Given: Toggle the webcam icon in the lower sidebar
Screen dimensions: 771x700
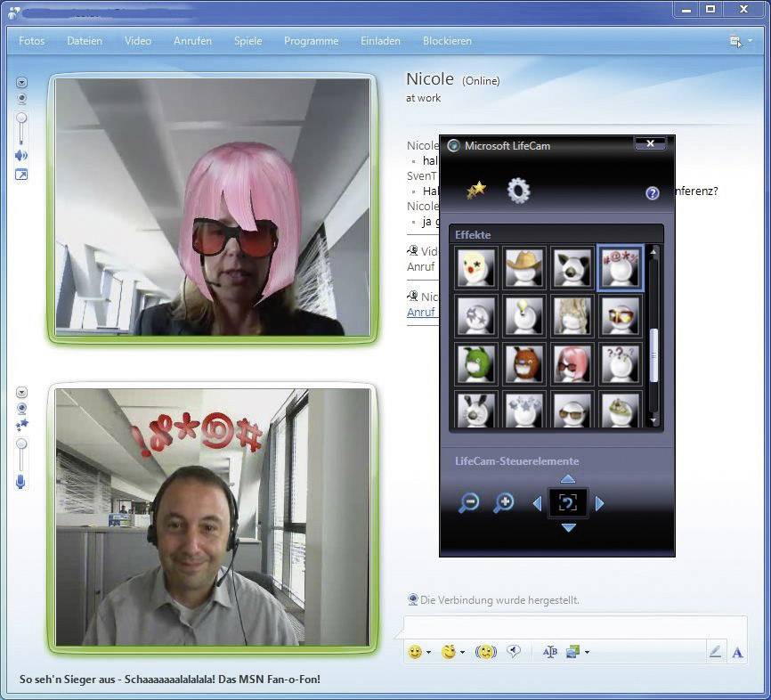Looking at the screenshot, I should click(22, 407).
